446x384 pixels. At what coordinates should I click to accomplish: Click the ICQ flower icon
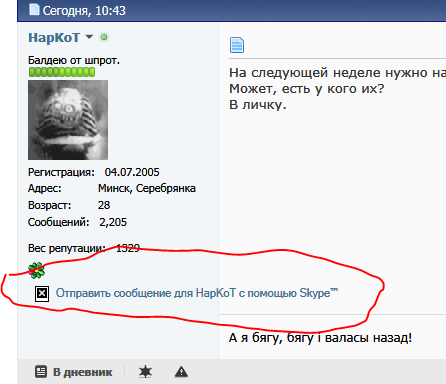click(x=36, y=270)
